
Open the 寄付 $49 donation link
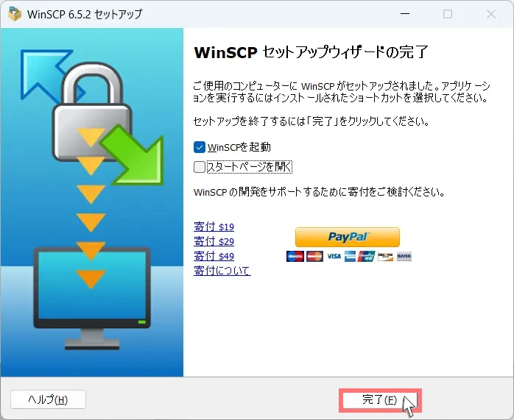pyautogui.click(x=214, y=256)
